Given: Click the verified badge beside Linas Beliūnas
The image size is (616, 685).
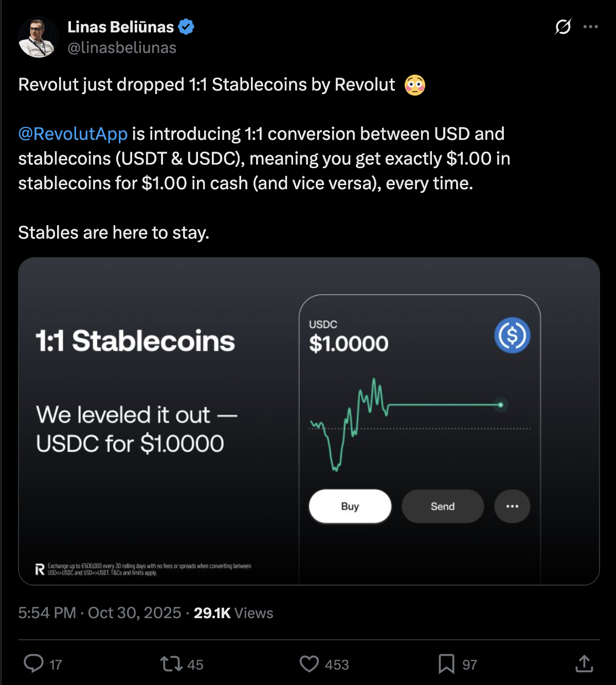Looking at the screenshot, I should tap(186, 26).
